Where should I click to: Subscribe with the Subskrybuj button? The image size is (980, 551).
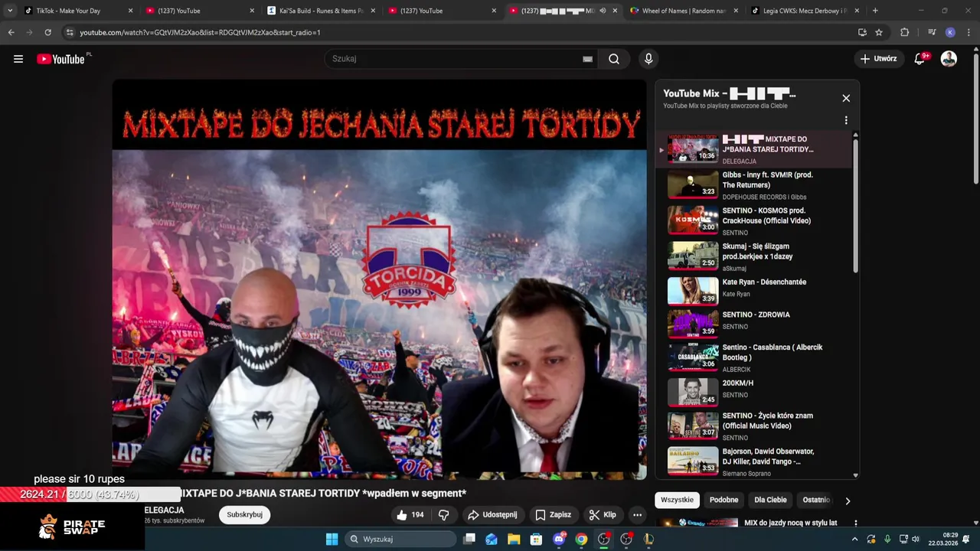(x=244, y=515)
